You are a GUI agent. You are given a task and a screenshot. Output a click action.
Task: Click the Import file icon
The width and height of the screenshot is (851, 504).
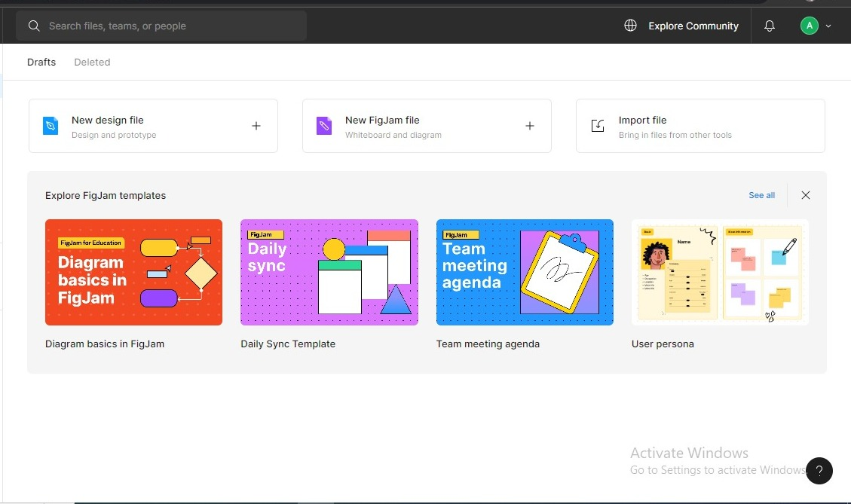pos(597,126)
